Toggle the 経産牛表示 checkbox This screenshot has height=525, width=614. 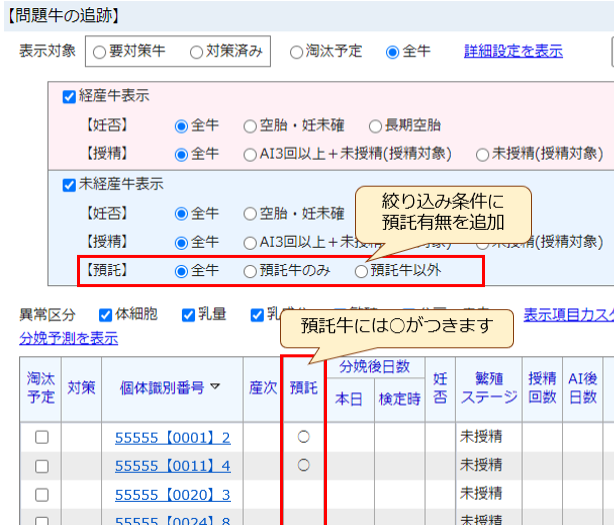click(69, 97)
